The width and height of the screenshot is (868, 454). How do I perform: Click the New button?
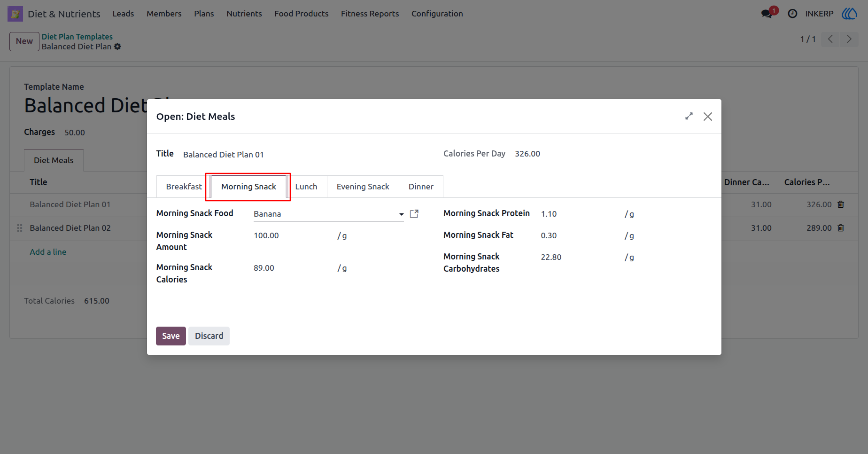(24, 41)
